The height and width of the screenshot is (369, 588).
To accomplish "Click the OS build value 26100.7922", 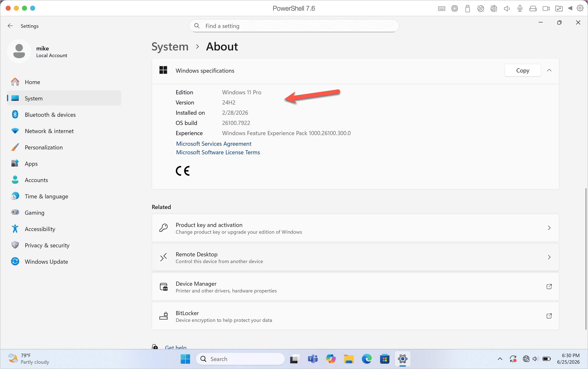I will tap(236, 123).
